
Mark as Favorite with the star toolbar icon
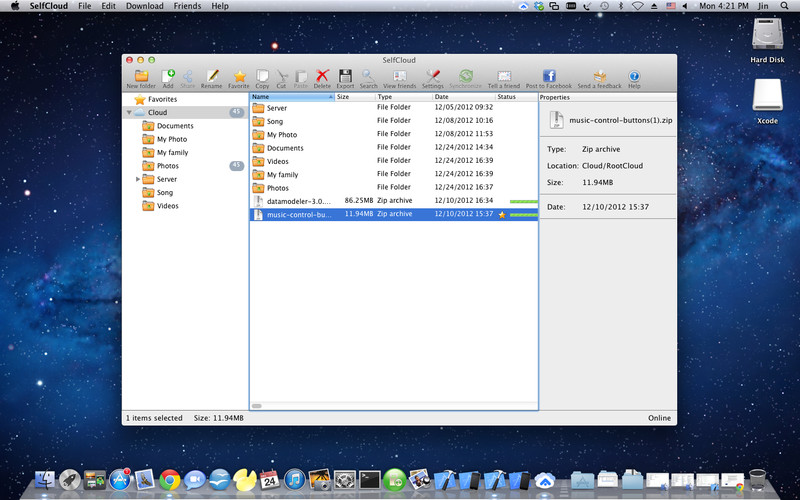239,79
